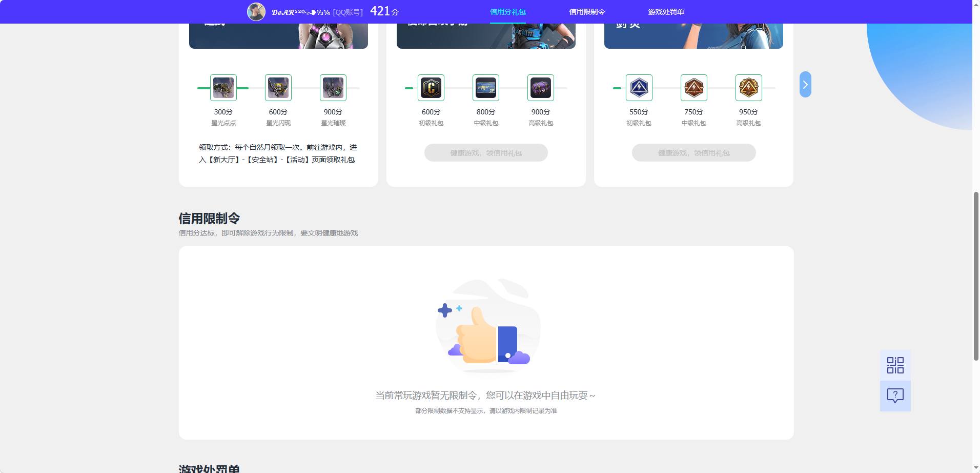Screen dimensions: 980x473
Task: Click the 950分 label
Action: click(749, 112)
